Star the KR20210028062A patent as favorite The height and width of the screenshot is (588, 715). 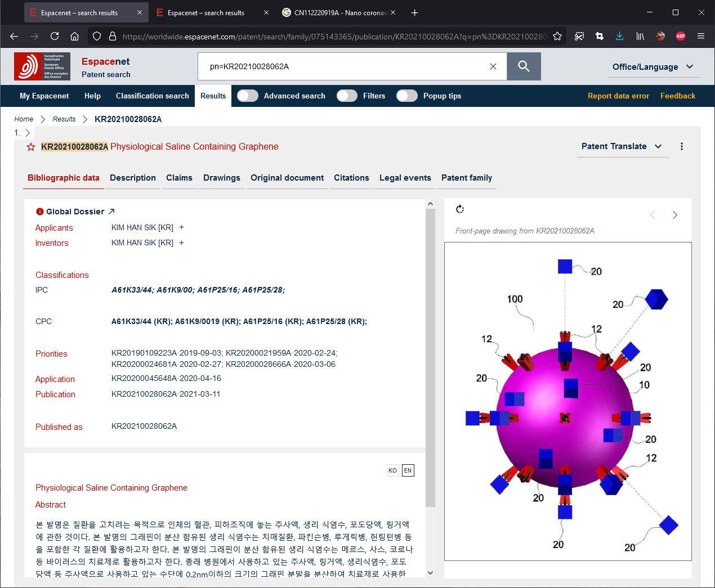[x=31, y=147]
